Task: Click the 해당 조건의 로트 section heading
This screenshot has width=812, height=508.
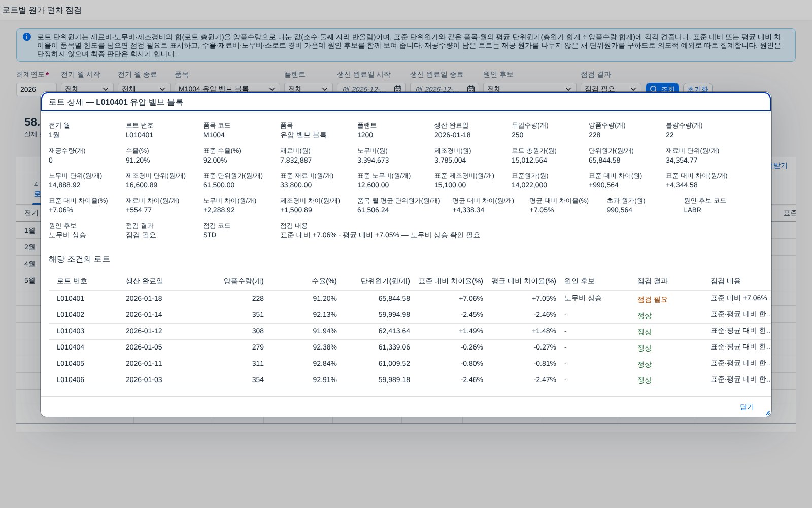Action: tap(79, 259)
